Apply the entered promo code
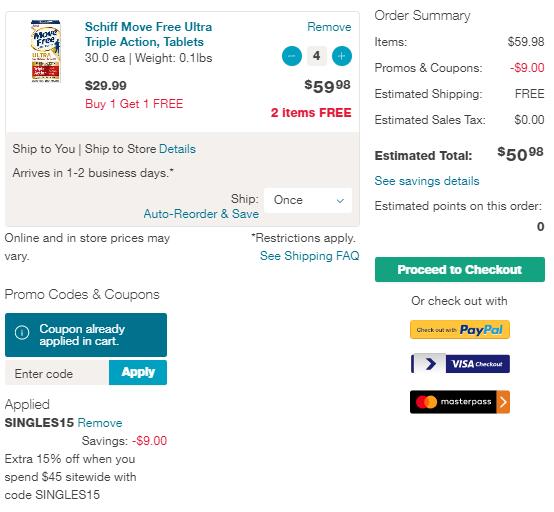554x512 pixels. point(138,372)
